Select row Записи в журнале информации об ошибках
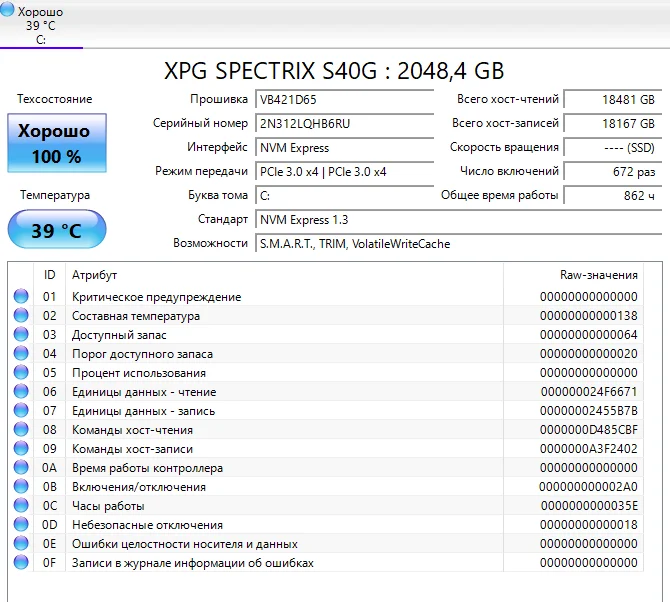 tap(326, 563)
